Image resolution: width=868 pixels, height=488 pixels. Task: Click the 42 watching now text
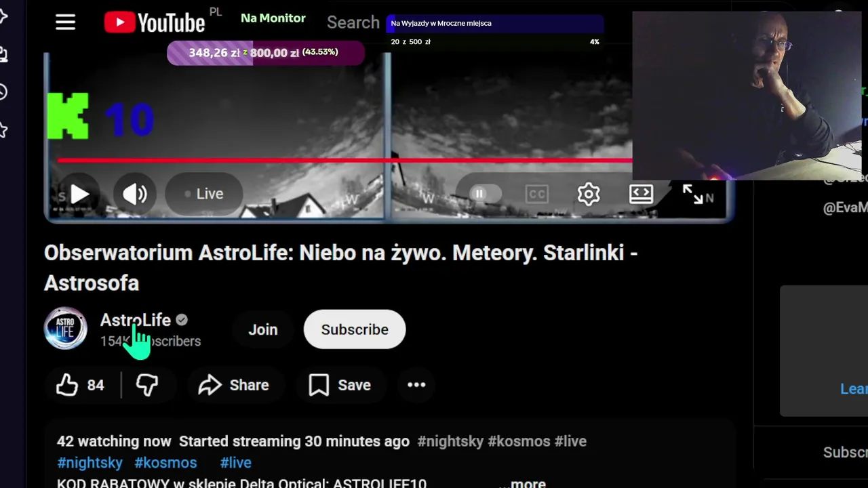114,441
